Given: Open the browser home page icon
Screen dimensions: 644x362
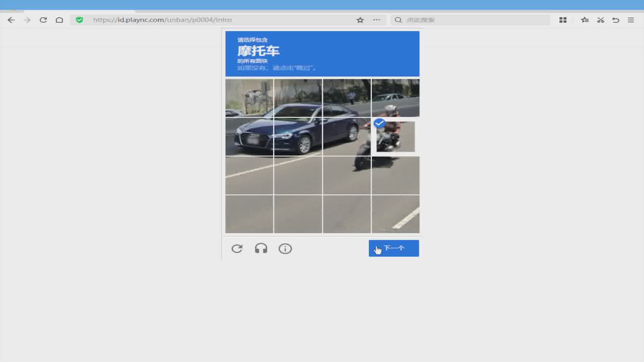Looking at the screenshot, I should click(x=59, y=20).
